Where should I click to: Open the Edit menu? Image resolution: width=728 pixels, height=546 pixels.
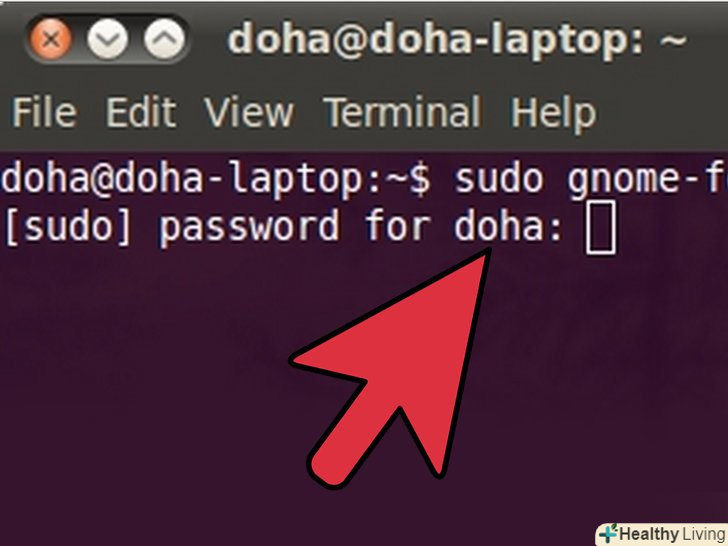(x=141, y=112)
